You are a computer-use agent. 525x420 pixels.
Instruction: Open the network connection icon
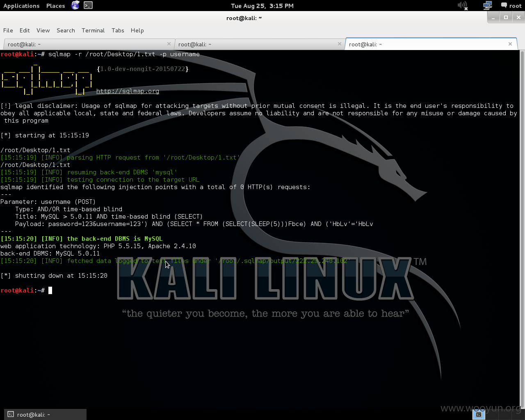pyautogui.click(x=488, y=5)
